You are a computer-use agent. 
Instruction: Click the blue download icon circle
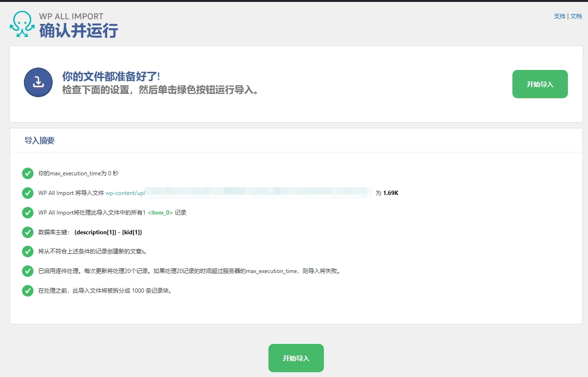click(38, 82)
